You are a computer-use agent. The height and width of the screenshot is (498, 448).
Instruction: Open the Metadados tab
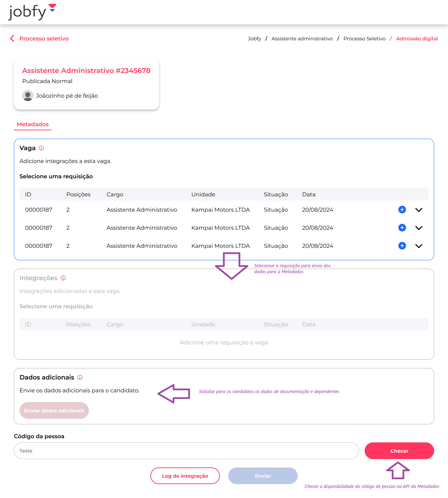(33, 124)
